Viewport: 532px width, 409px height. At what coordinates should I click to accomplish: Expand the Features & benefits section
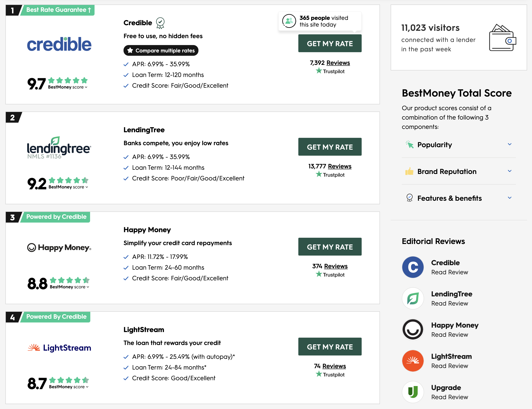click(509, 198)
